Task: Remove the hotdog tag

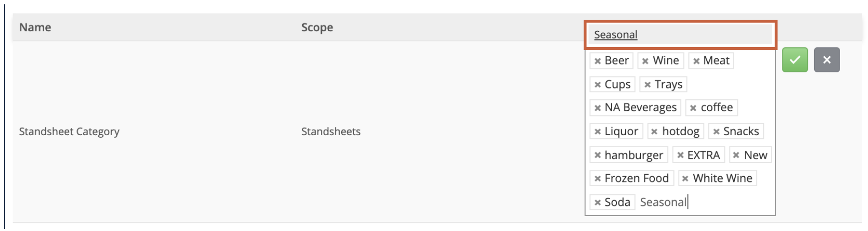Action: click(654, 131)
